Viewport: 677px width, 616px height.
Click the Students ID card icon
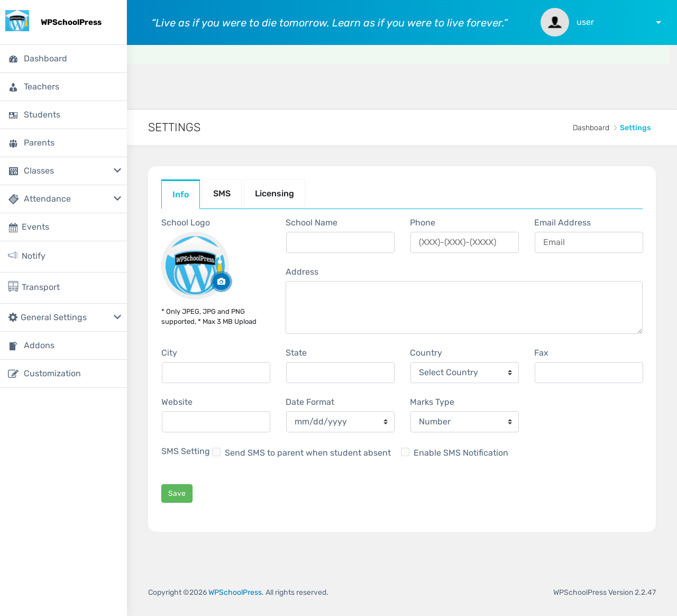[13, 115]
